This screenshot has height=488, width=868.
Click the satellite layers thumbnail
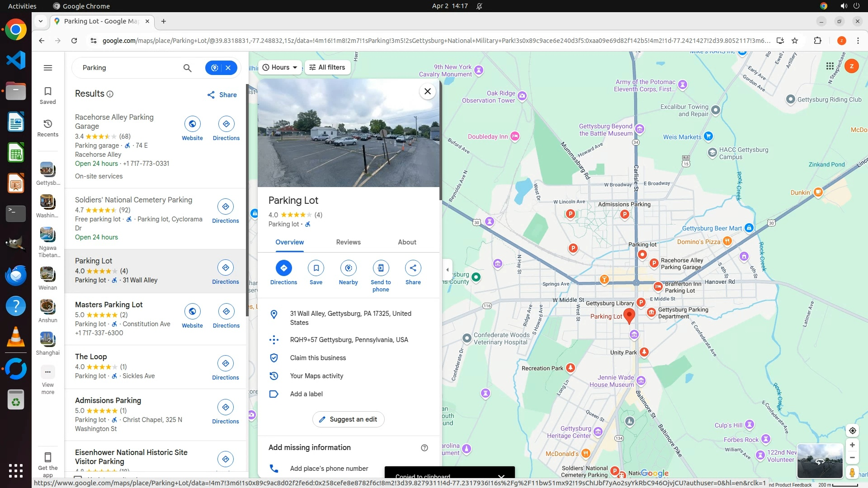point(820,461)
